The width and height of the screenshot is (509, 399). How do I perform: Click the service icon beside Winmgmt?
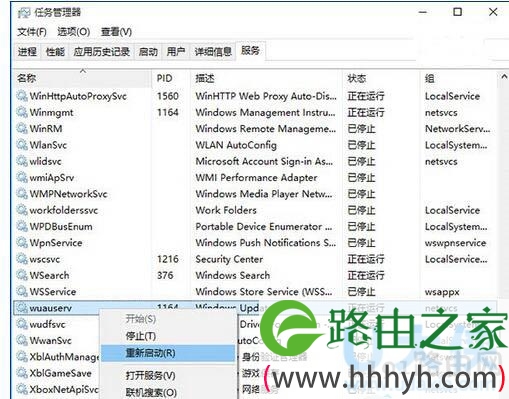(22, 112)
